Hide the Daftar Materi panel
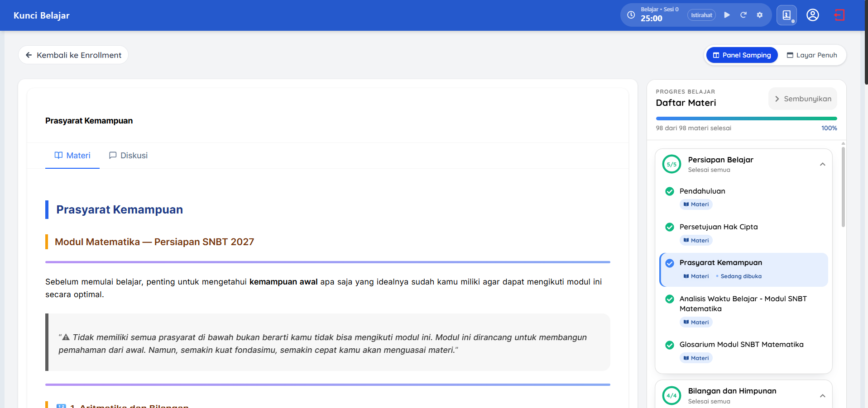 pyautogui.click(x=802, y=99)
